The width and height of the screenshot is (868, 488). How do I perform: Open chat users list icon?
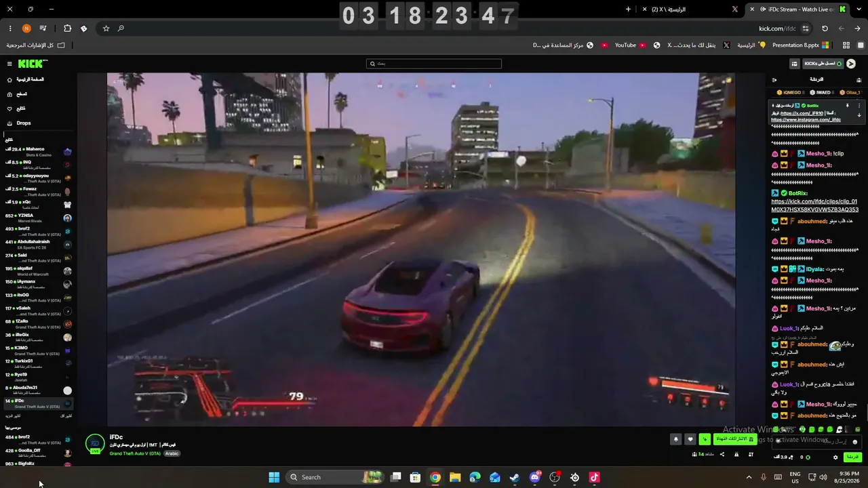click(x=859, y=80)
